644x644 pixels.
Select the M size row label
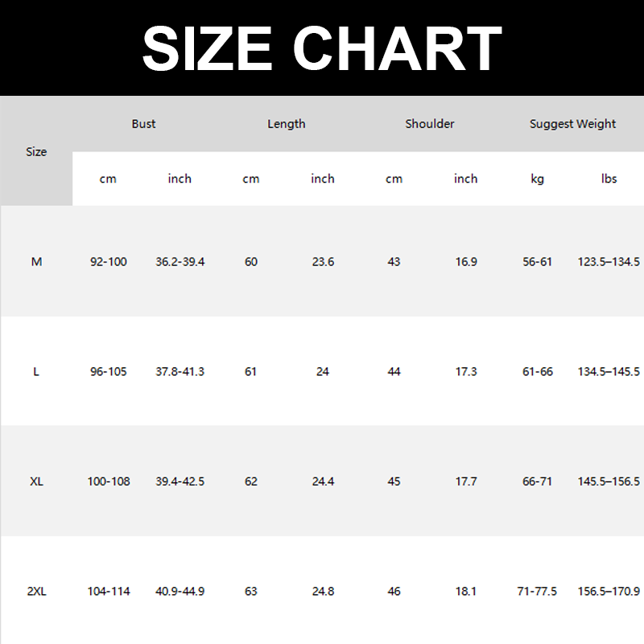[36, 262]
